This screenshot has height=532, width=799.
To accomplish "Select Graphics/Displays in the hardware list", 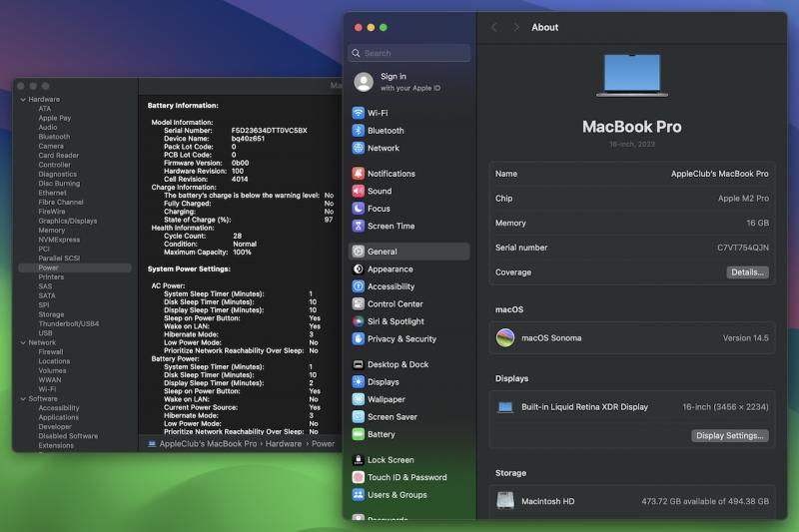I will tap(68, 221).
